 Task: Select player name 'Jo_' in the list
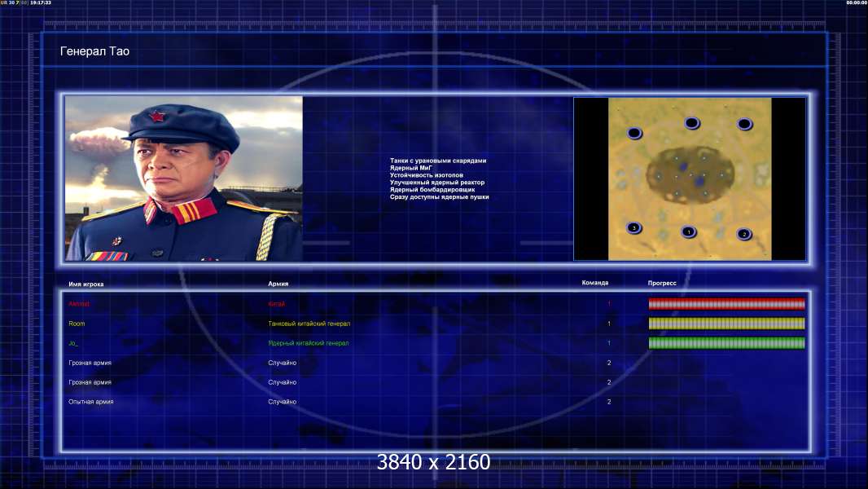click(x=73, y=343)
